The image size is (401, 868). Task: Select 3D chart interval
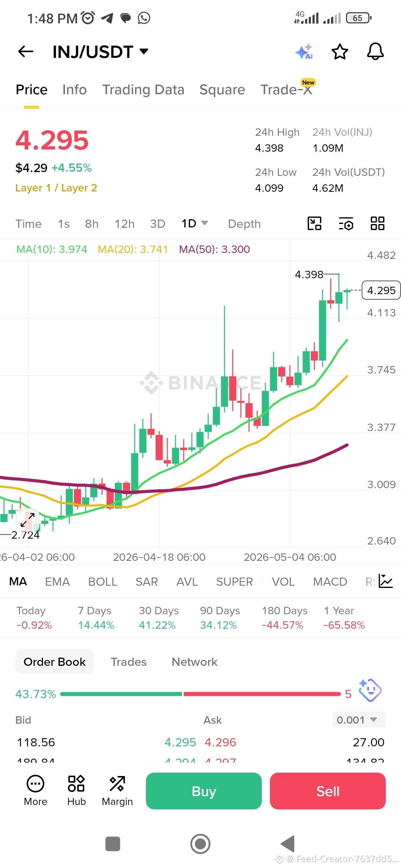pos(157,224)
